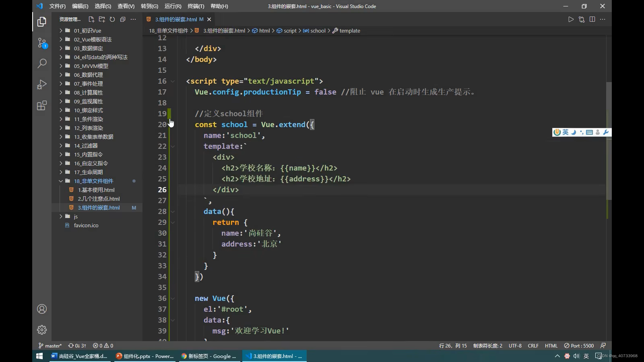Open the Explorer view in activity bar
The height and width of the screenshot is (362, 644).
pos(42,22)
